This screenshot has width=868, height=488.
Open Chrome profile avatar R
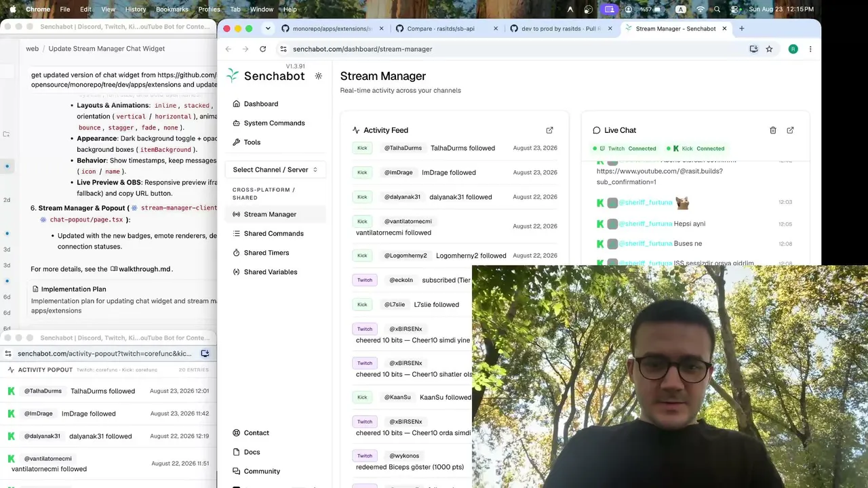pyautogui.click(x=793, y=49)
